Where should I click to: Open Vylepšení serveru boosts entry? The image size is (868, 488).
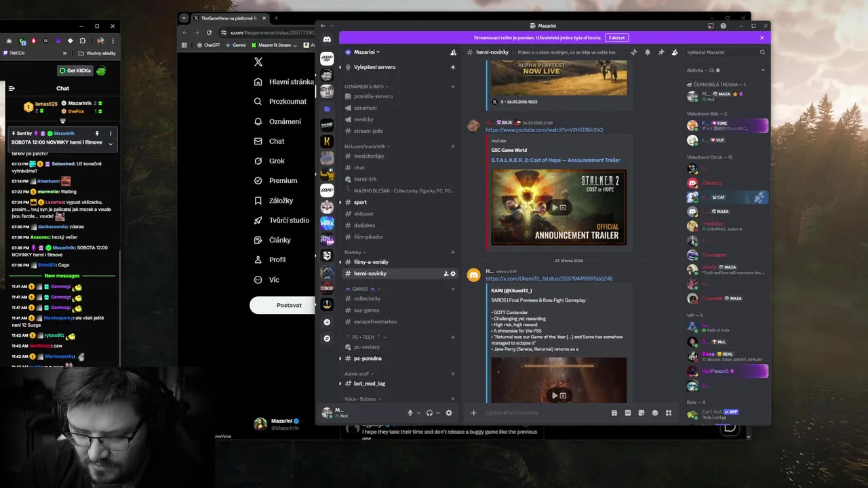(x=400, y=67)
